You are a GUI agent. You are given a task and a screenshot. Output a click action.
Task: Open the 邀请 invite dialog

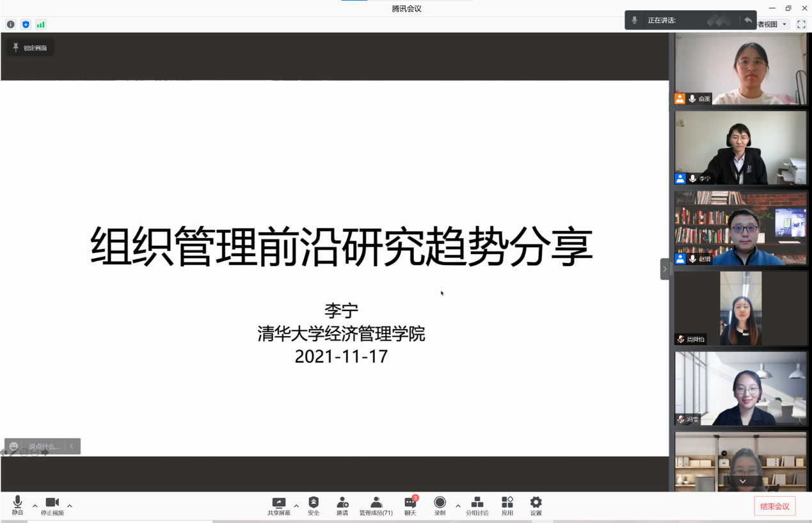(342, 506)
